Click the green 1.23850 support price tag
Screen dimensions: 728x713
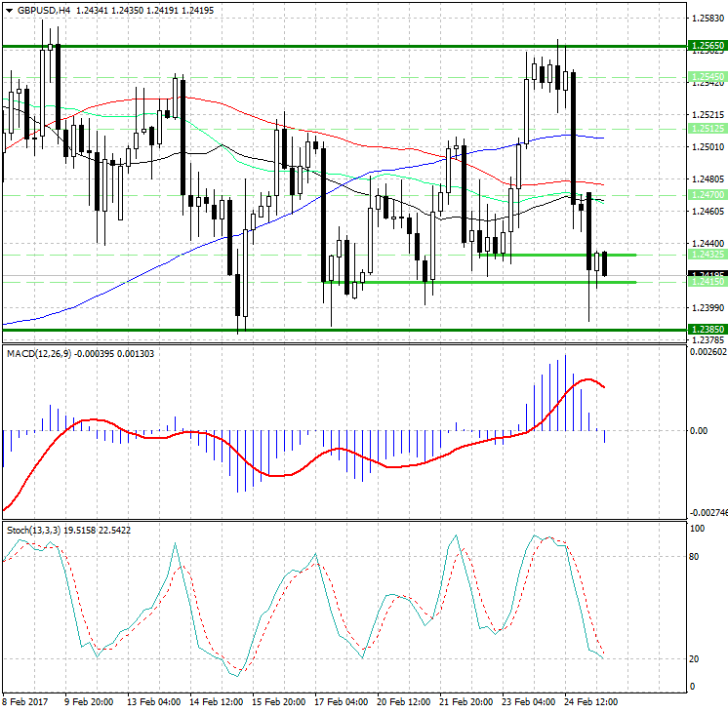click(707, 330)
